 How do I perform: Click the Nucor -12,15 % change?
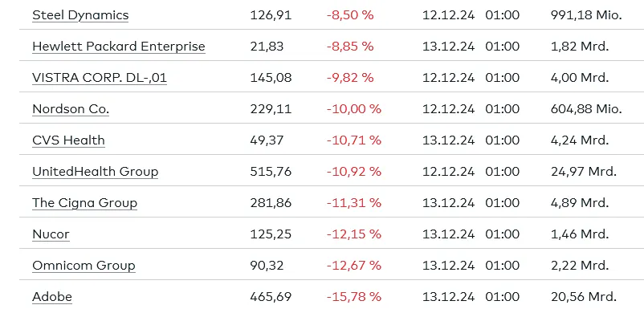354,234
